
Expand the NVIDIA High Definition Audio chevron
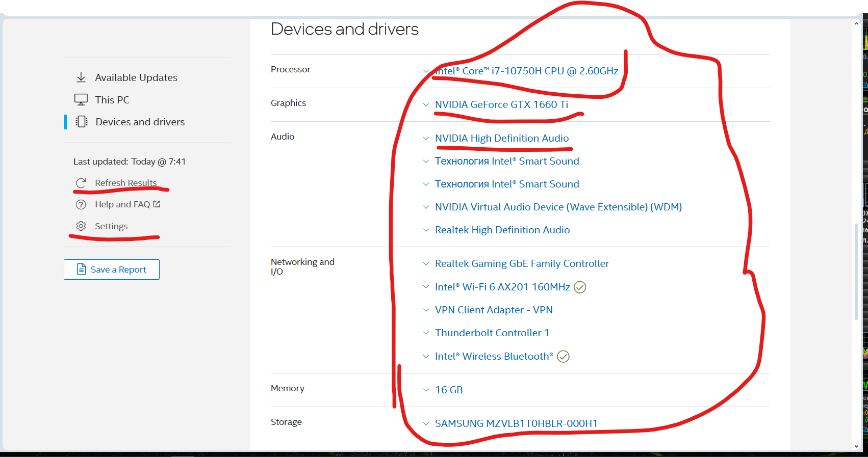pyautogui.click(x=426, y=139)
